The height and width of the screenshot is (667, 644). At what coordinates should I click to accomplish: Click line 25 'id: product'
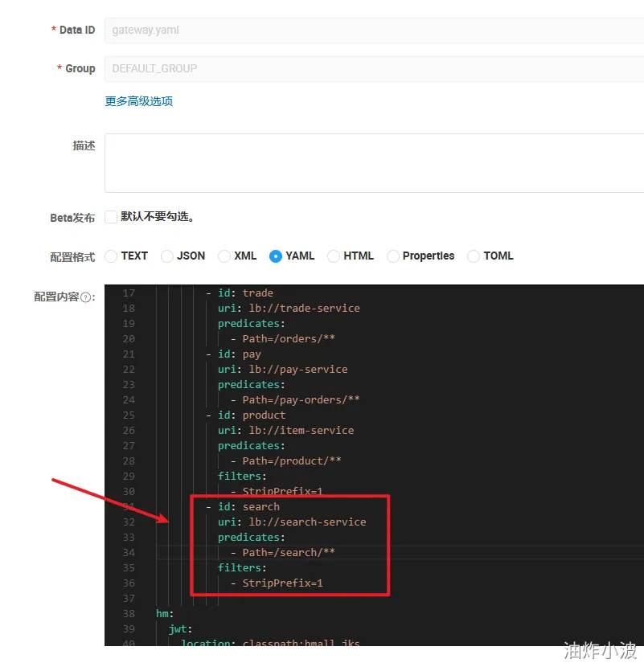[x=252, y=415]
